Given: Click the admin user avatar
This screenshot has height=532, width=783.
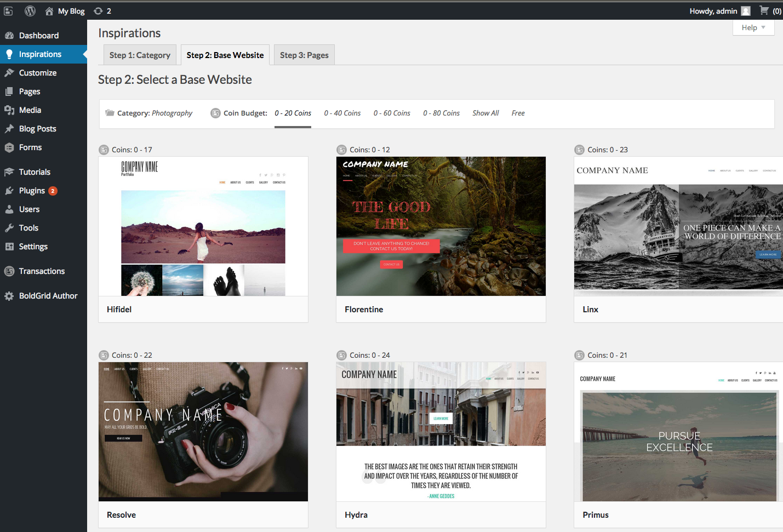Looking at the screenshot, I should click(x=746, y=11).
